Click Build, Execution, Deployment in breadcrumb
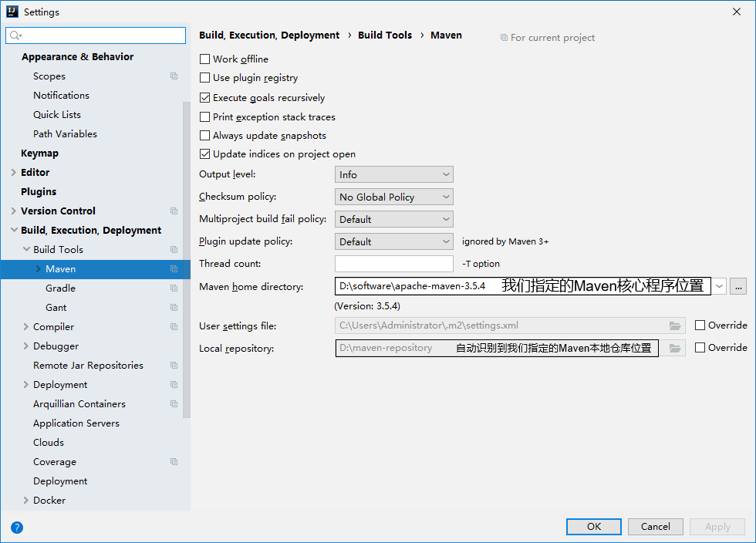756x543 pixels. pyautogui.click(x=269, y=35)
